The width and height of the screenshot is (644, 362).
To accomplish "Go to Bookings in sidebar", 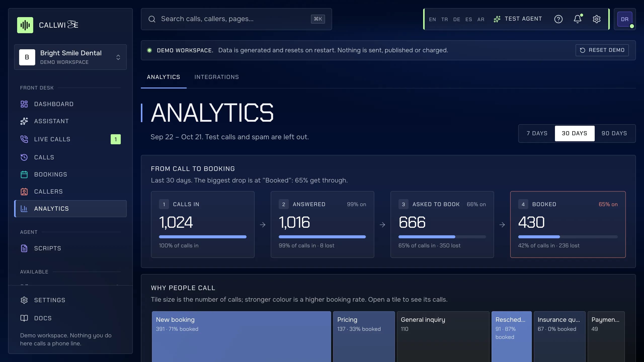I will tap(70, 174).
